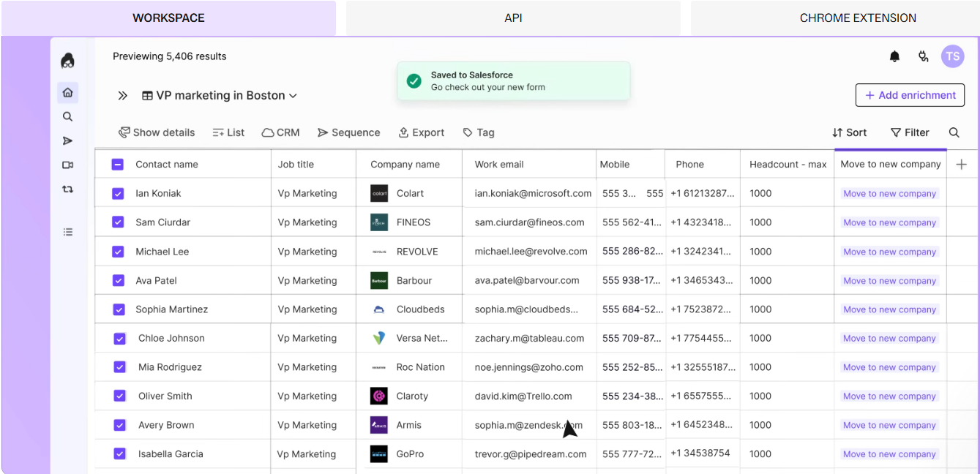Viewport: 980px width, 474px height.
Task: Uncheck Ava Patel's row checkbox
Action: click(118, 280)
